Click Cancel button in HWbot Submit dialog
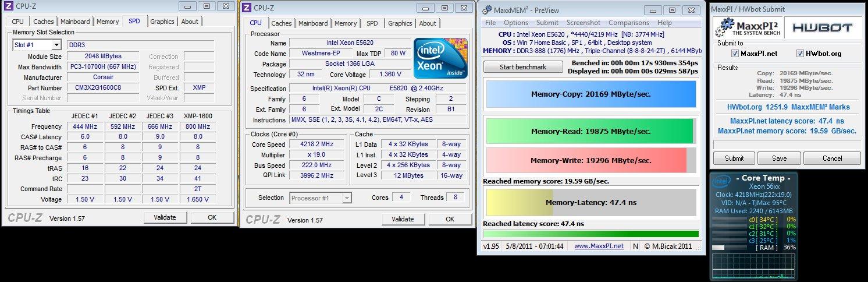This screenshot has width=868, height=282. tap(832, 158)
